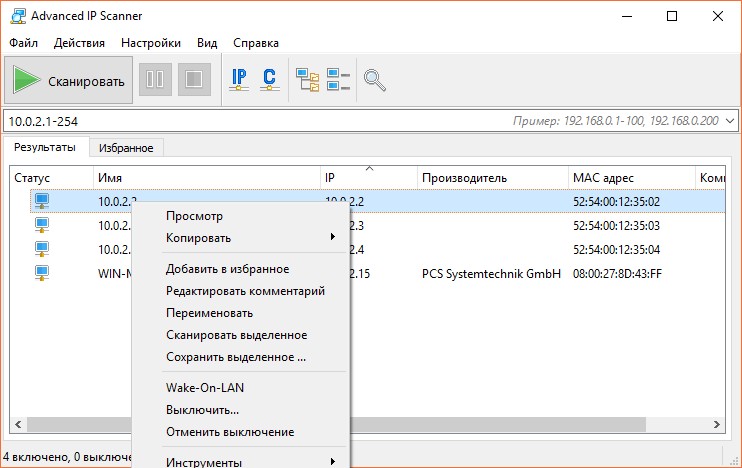The image size is (742, 468).
Task: Switch to the Результаты tab
Action: 45,147
